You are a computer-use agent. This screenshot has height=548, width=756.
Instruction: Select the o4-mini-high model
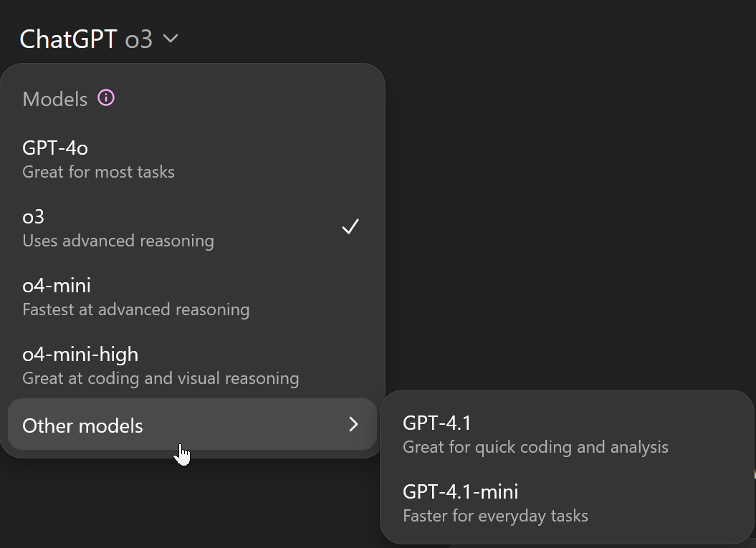[x=192, y=366]
